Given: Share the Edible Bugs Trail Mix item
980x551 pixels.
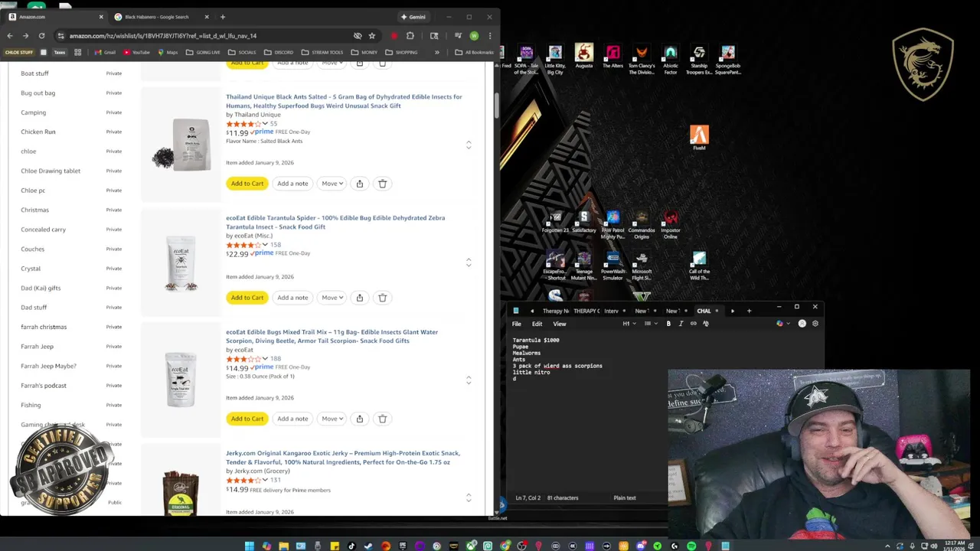Looking at the screenshot, I should [x=359, y=419].
